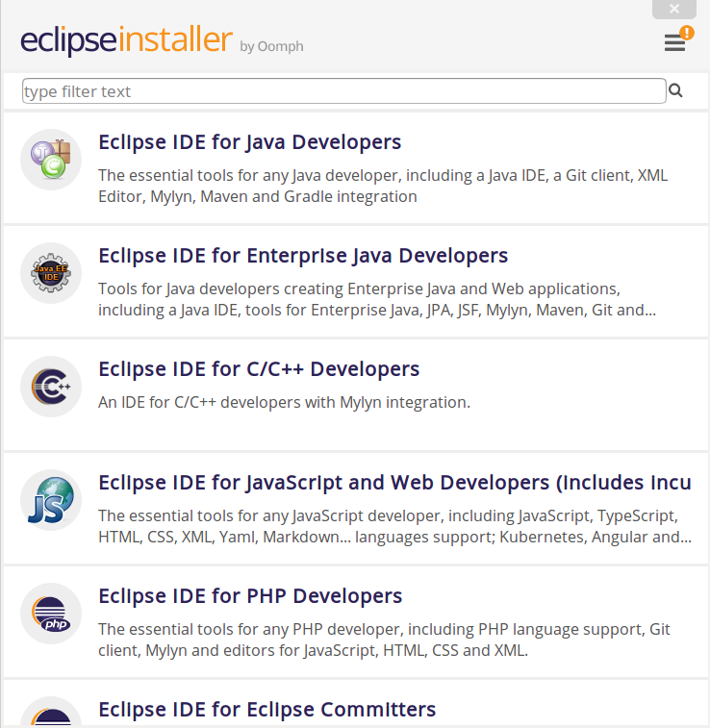Select the C/C++ package icon
Viewport: 710px width, 728px height.
51,387
